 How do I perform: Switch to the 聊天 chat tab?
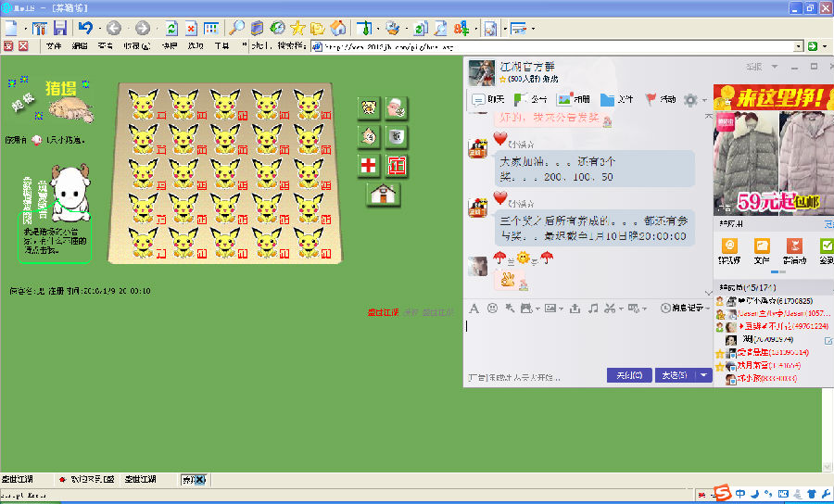tap(487, 99)
